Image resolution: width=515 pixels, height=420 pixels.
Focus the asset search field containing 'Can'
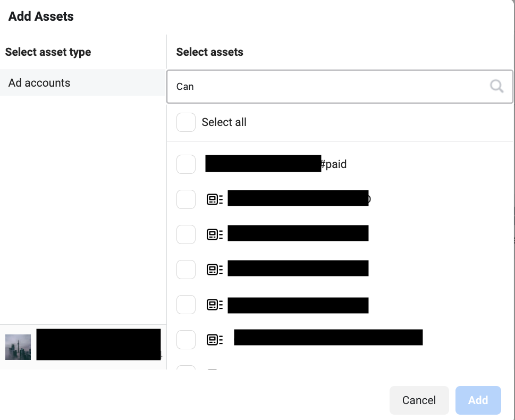[340, 87]
